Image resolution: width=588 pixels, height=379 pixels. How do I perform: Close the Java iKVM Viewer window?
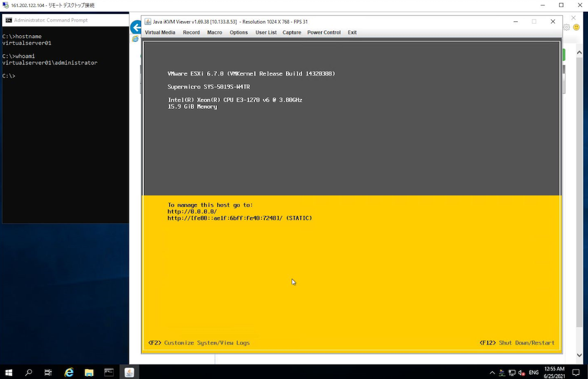553,21
